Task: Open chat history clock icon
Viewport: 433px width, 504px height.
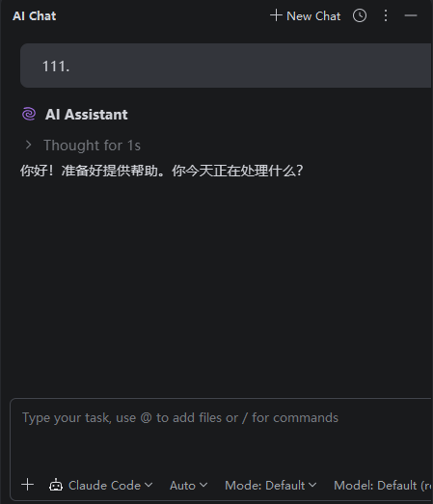Action: point(360,15)
